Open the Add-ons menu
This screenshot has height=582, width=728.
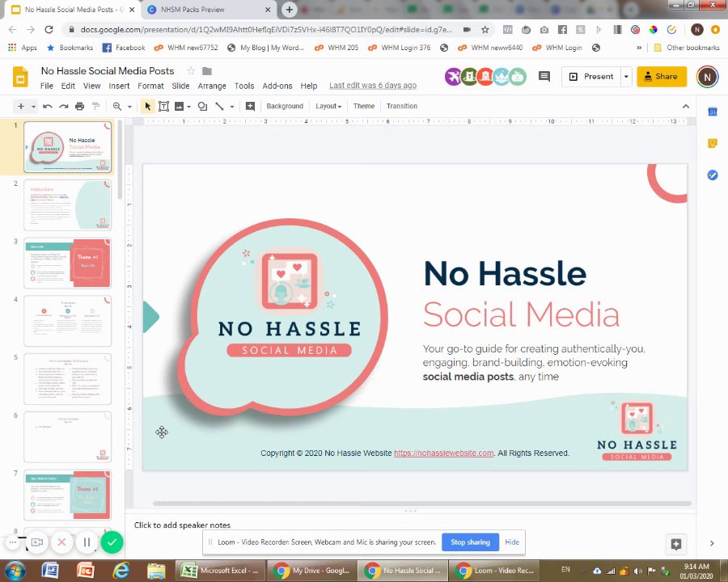click(277, 86)
